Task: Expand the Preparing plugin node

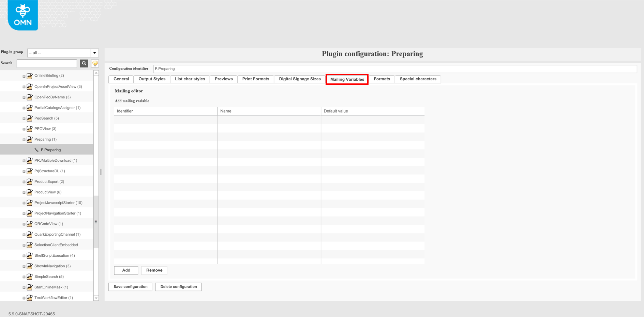Action: coord(23,139)
